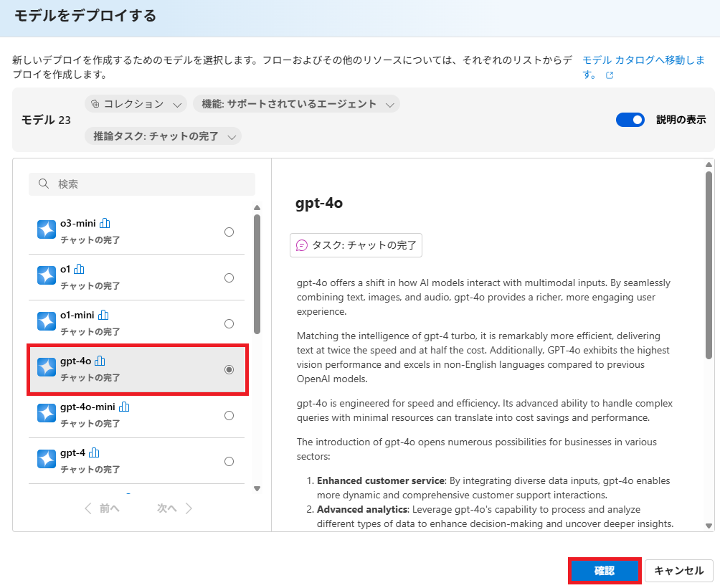Click the gpt-4 model sparkle icon
This screenshot has width=720, height=588.
click(x=47, y=459)
